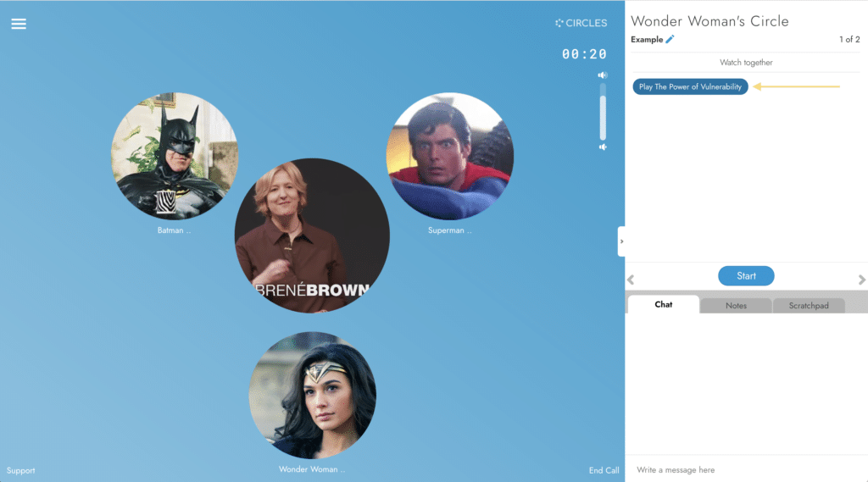Click the 1 of 2 page indicator
The height and width of the screenshot is (482, 868).
pyautogui.click(x=849, y=39)
